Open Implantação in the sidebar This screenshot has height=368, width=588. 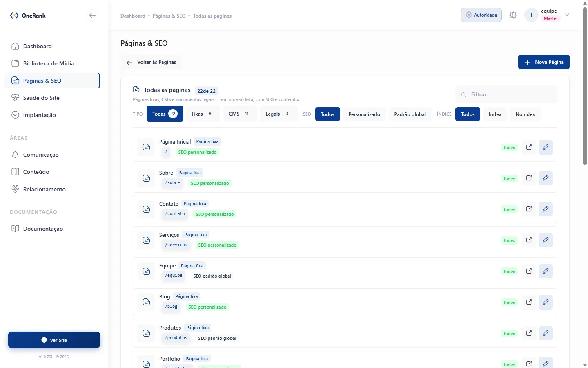click(x=52, y=115)
